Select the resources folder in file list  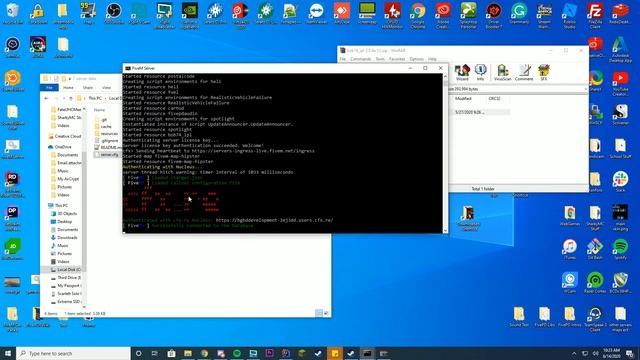[x=106, y=133]
